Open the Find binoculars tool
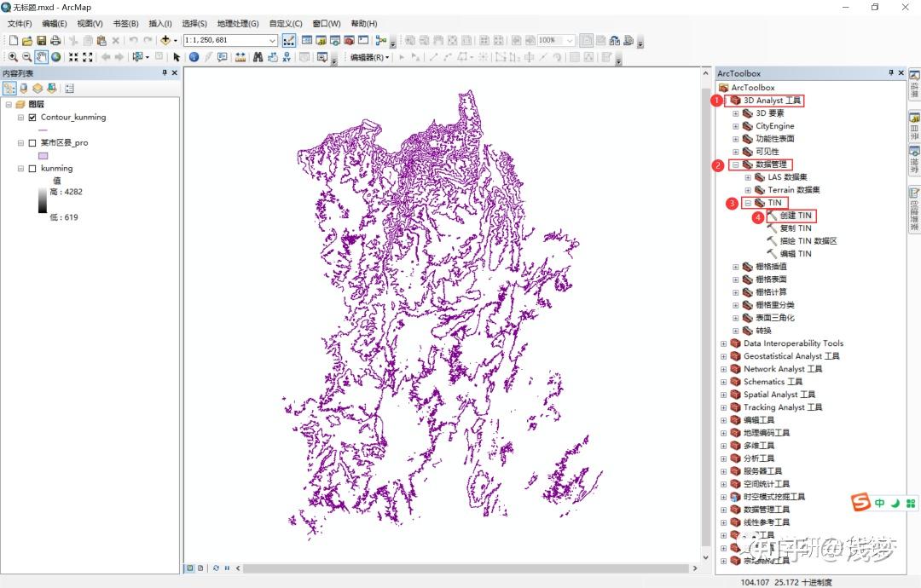The width and height of the screenshot is (921, 588). click(x=258, y=57)
